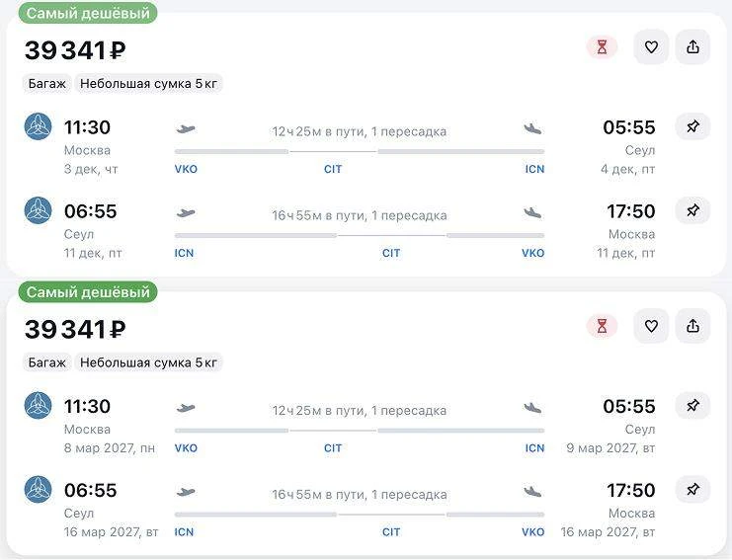Click the second Самый дешёвый badge
Image resolution: width=732 pixels, height=560 pixels.
point(88,291)
